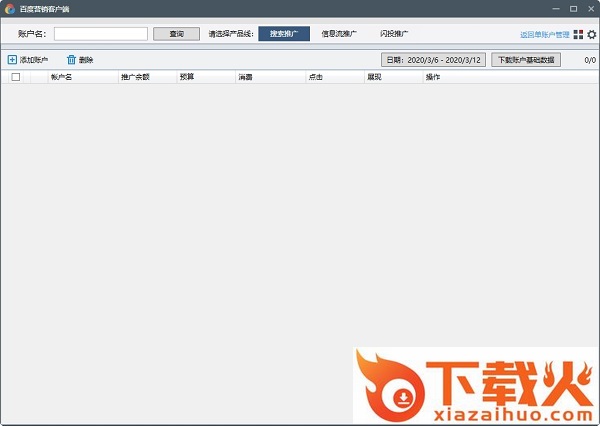Minimize the Baidu Marketing client window
Viewport: 600px width, 426px height.
click(x=556, y=8)
